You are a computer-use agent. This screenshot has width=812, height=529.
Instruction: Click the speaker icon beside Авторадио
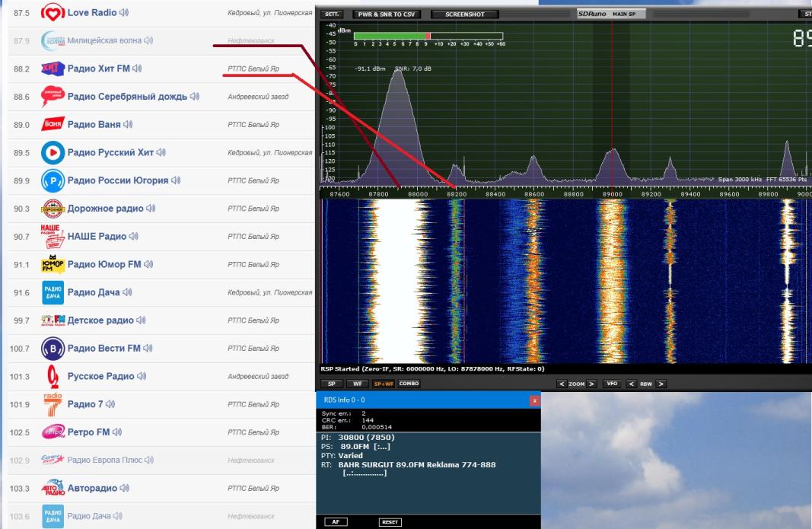coord(124,488)
